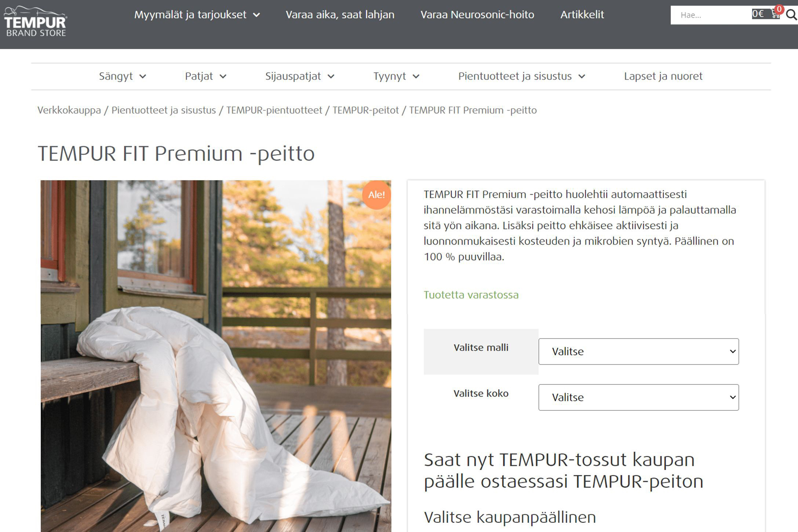Open Pientuotteet ja sisustus menu
This screenshot has height=532, width=798.
pyautogui.click(x=521, y=76)
